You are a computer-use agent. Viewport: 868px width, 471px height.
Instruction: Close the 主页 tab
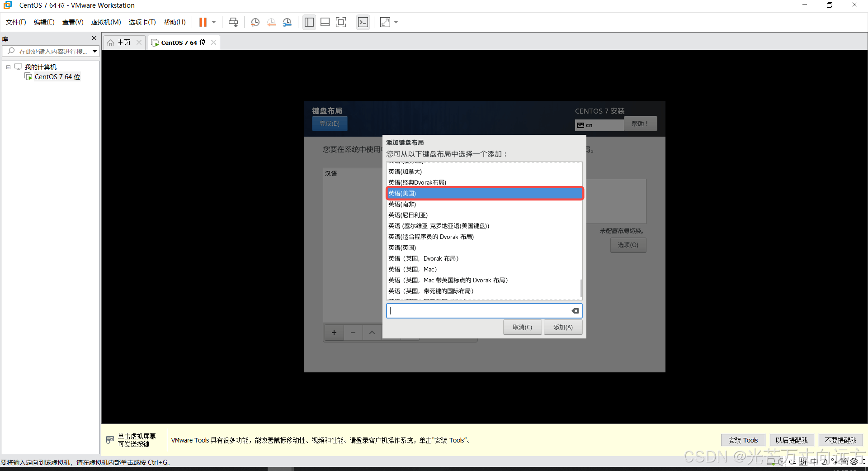(x=139, y=43)
